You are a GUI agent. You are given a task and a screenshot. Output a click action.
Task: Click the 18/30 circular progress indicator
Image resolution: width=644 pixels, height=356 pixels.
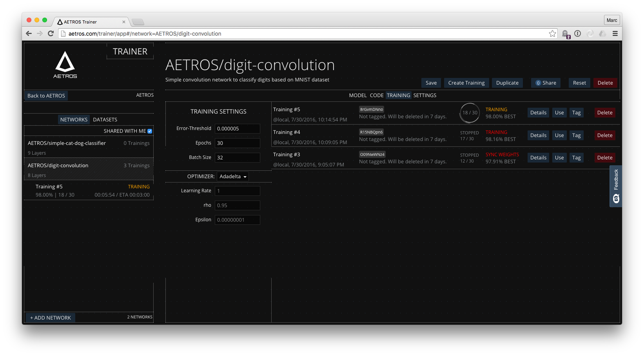(x=470, y=113)
